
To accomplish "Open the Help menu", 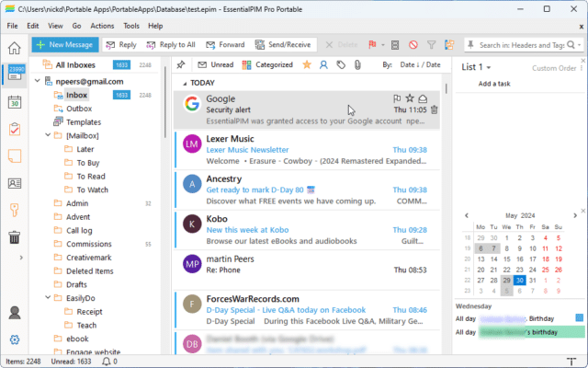I will coord(155,26).
